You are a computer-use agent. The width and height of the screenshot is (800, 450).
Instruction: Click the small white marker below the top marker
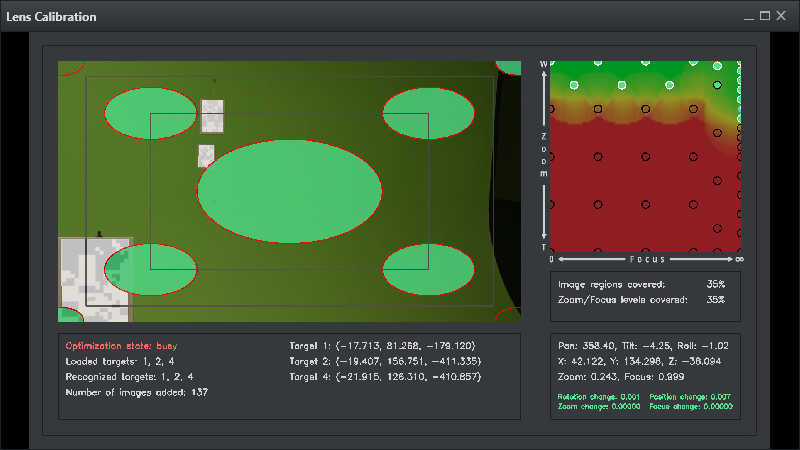206,155
